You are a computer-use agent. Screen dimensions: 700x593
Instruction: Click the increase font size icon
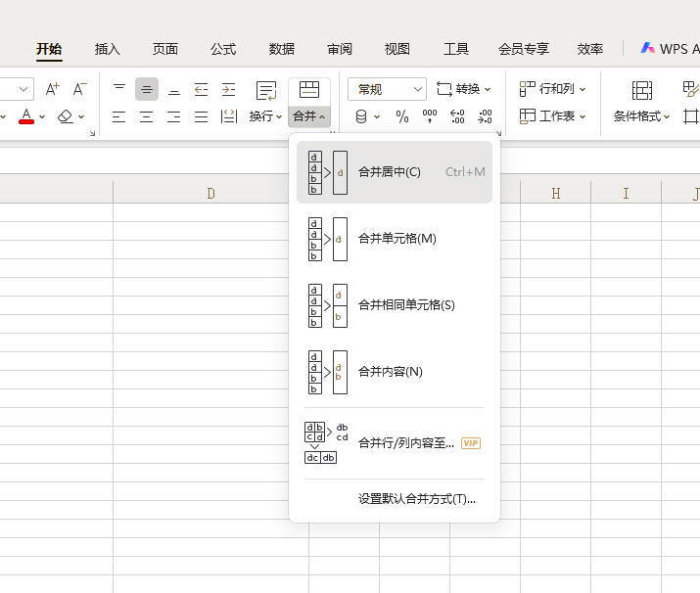tap(53, 89)
